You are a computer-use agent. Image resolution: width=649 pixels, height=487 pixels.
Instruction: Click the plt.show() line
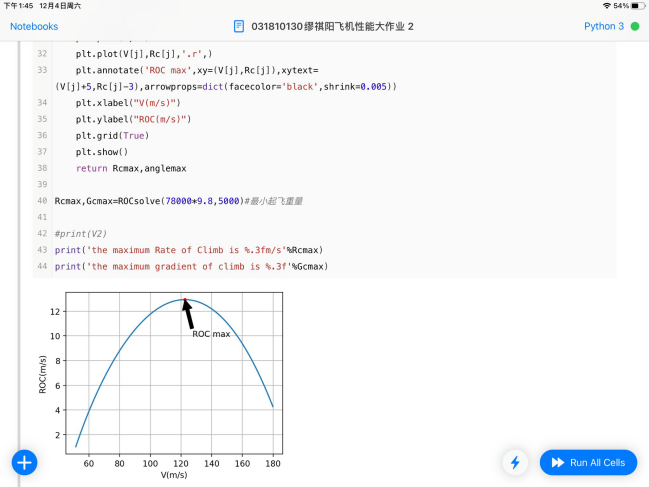pyautogui.click(x=102, y=152)
